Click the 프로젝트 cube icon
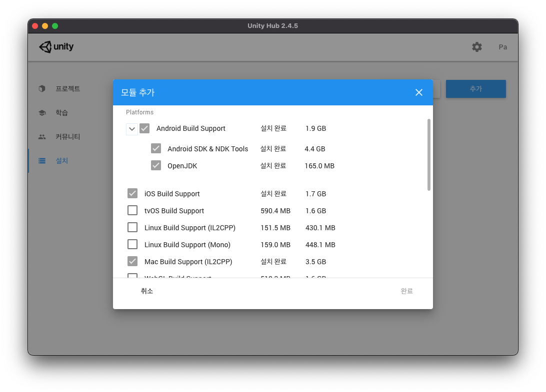Viewport: 546px width, 392px height. pyautogui.click(x=42, y=89)
